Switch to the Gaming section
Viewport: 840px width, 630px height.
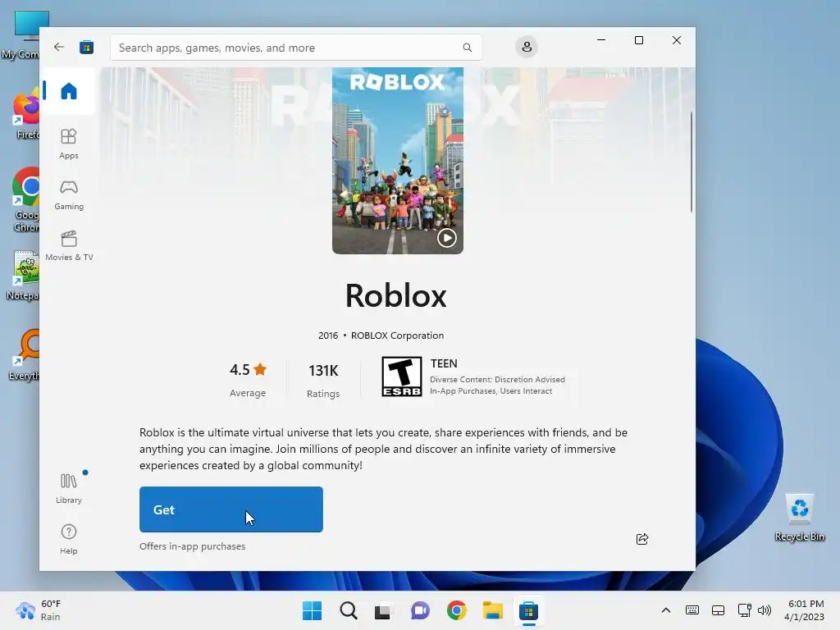point(69,194)
